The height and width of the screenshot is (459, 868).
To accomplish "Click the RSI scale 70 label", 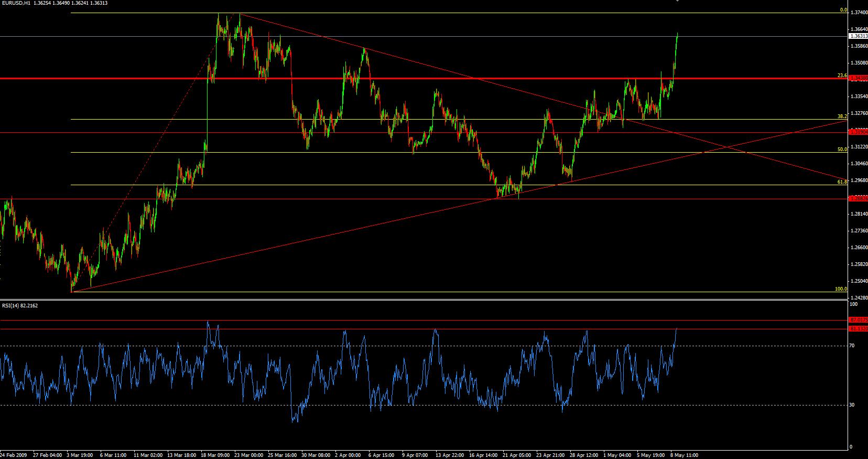I will click(852, 346).
